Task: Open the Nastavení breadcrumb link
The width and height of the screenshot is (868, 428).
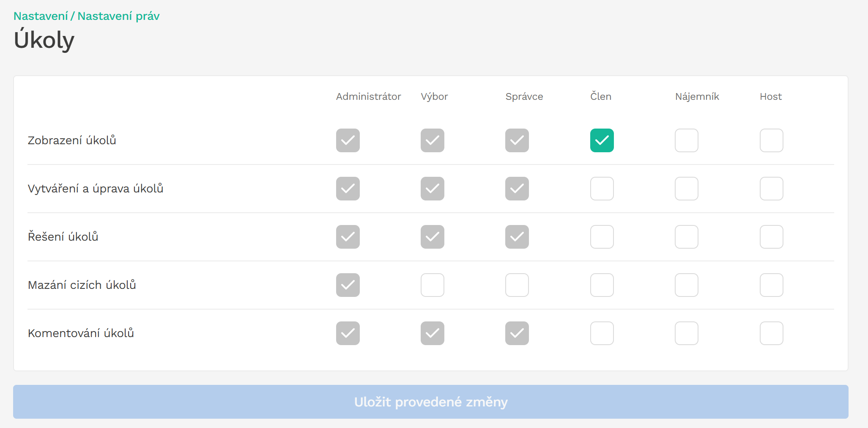Action: 41,16
